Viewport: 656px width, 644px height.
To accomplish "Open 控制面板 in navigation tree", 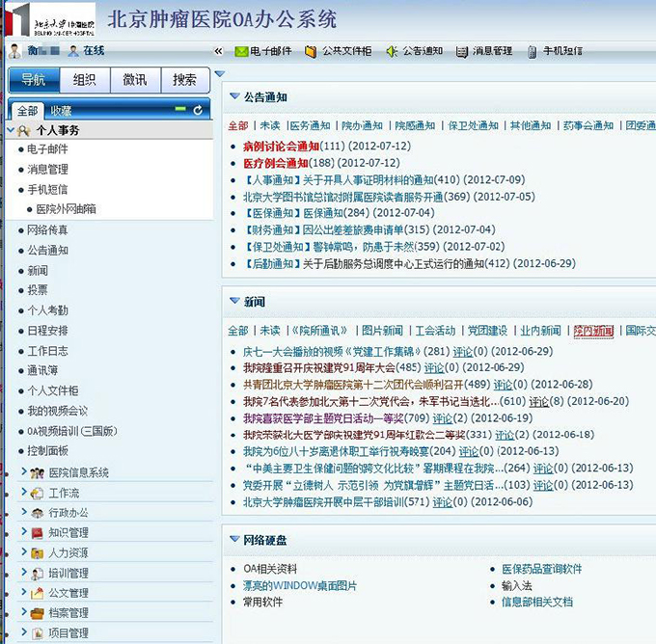I will pos(47,451).
